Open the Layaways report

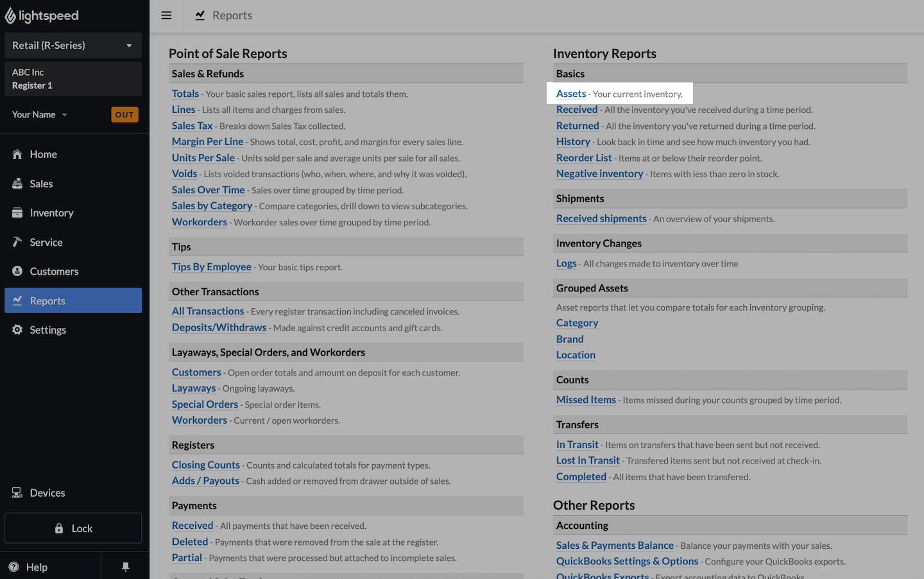[x=194, y=388]
